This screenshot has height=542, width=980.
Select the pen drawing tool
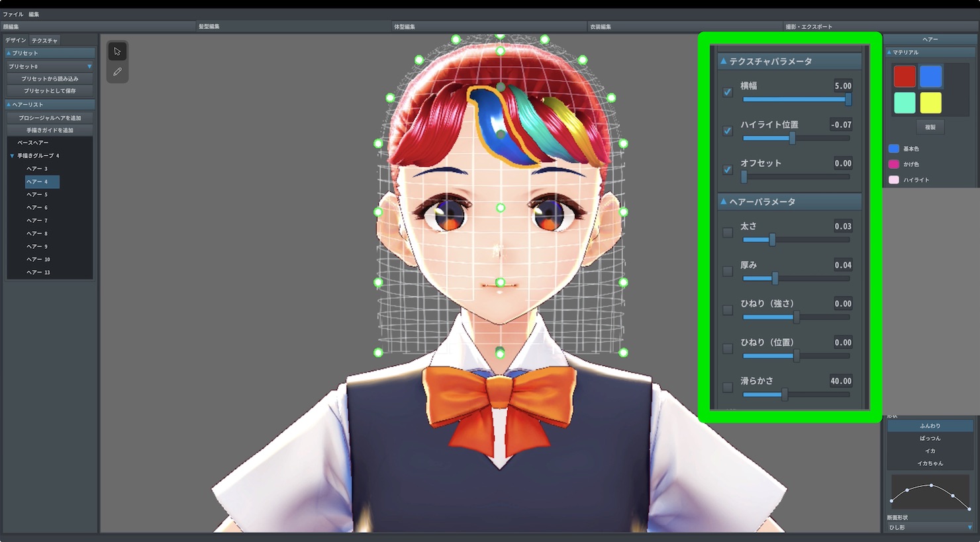[117, 71]
